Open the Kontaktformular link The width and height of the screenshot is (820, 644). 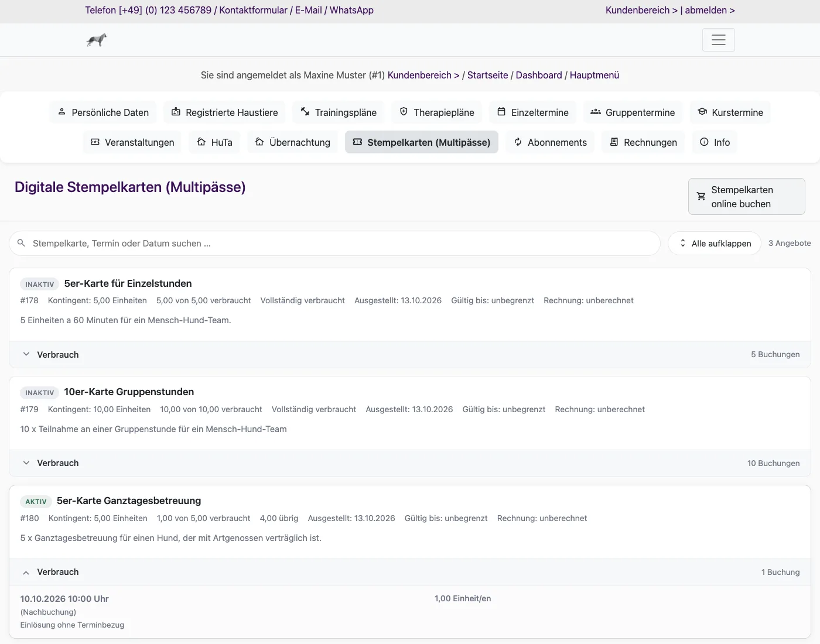point(253,10)
